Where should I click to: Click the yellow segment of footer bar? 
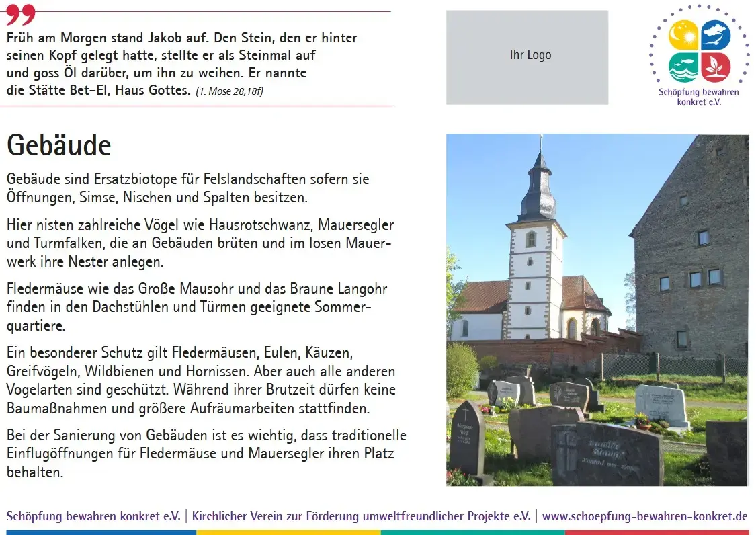(x=288, y=532)
